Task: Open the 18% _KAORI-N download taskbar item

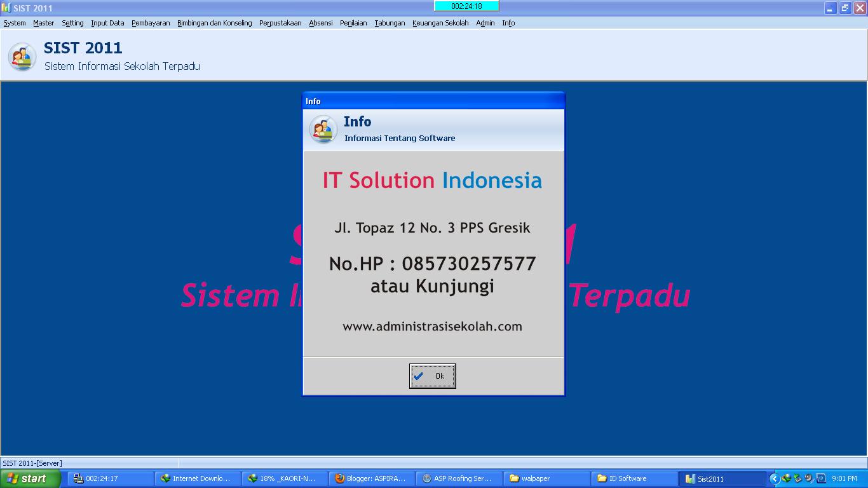Action: (x=286, y=478)
